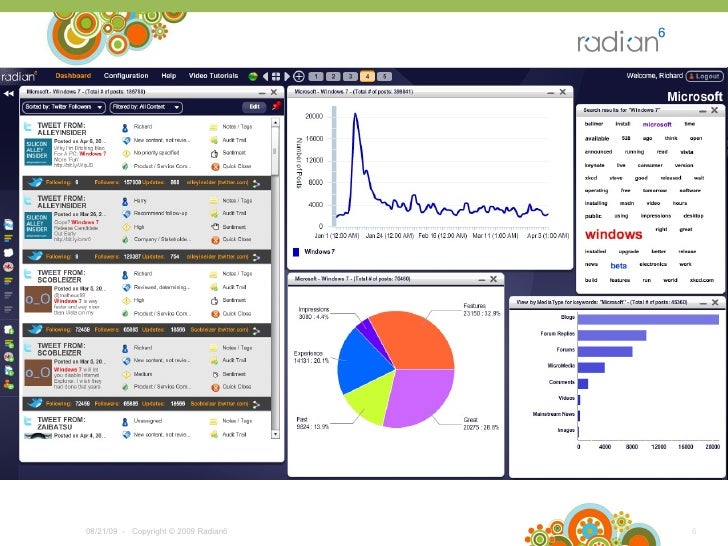Open Video Tutorials menu
Screen dimensions: 728x546
pos(213,76)
